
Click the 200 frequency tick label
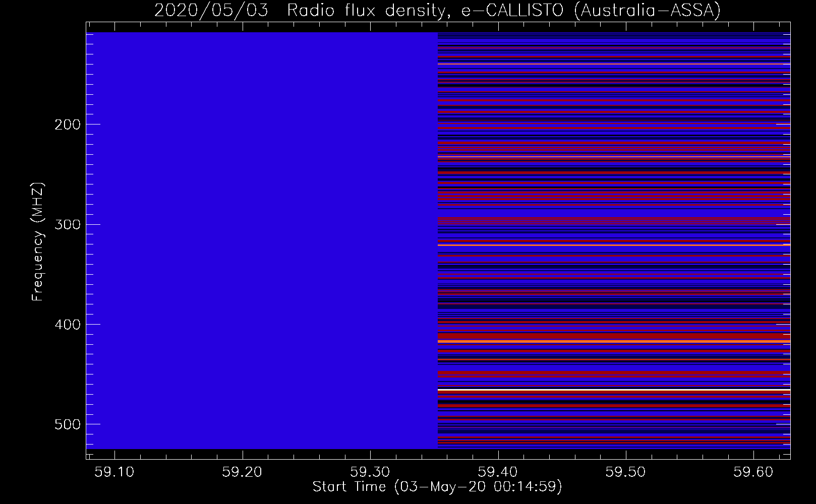coord(67,124)
